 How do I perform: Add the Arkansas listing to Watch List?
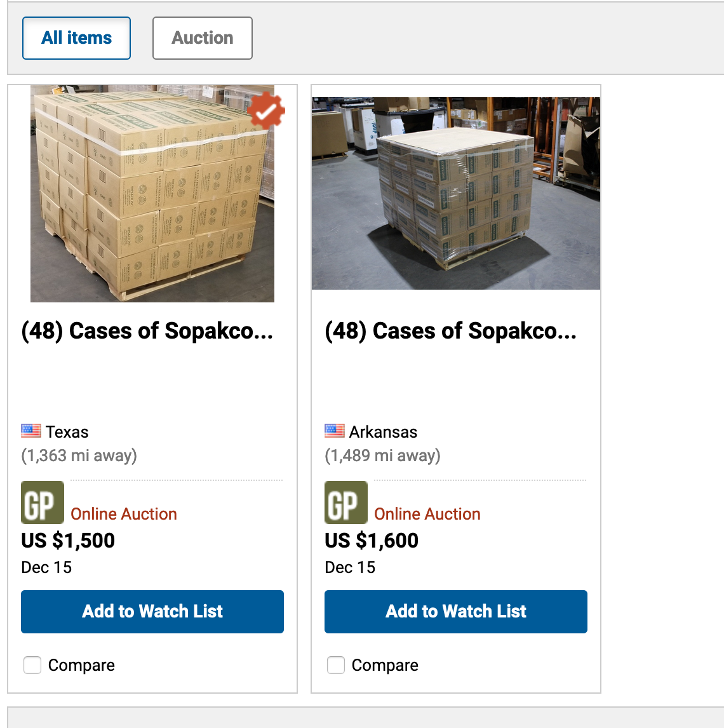point(456,612)
